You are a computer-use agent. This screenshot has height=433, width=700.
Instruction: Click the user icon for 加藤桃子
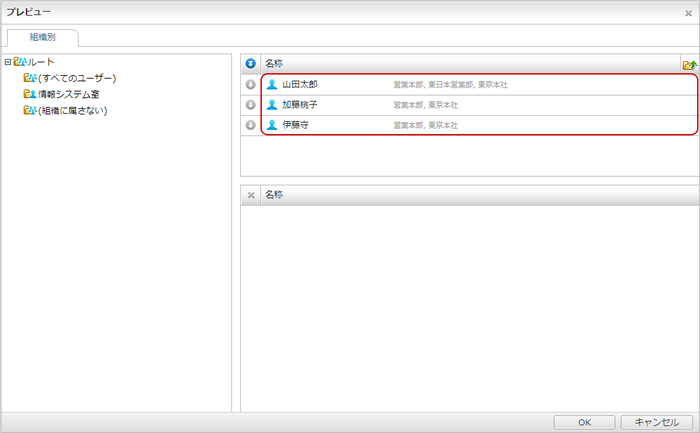(272, 105)
